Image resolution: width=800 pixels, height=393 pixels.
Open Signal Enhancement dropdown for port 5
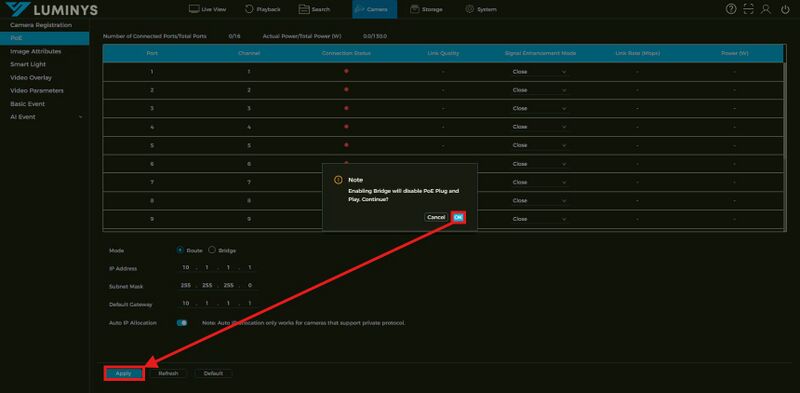(x=539, y=145)
